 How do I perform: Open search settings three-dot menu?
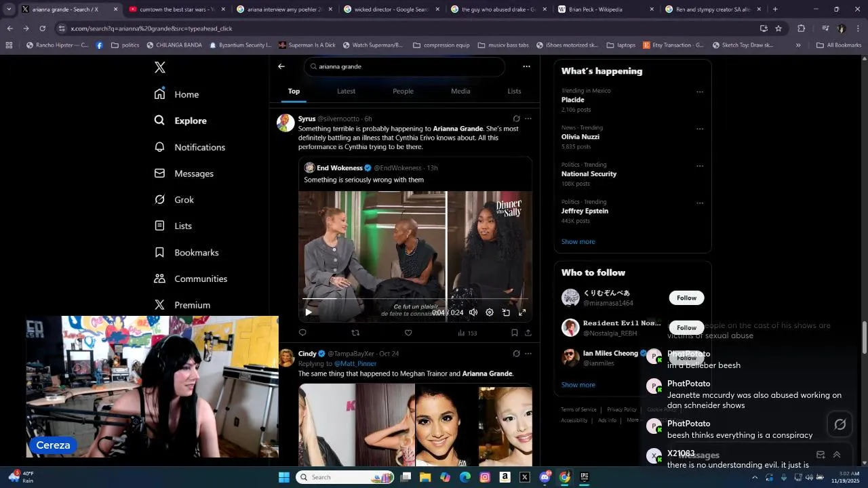(526, 66)
